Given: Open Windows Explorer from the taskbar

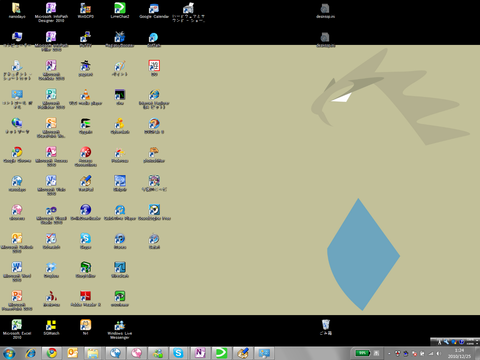Looking at the screenshot, I should (93, 353).
